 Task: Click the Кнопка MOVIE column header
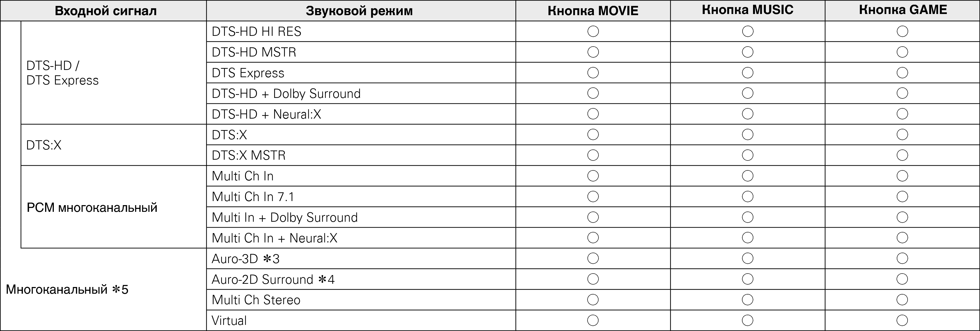(x=593, y=11)
